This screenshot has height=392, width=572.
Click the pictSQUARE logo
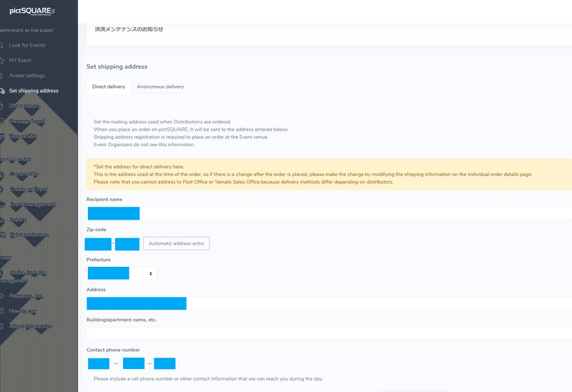click(32, 11)
